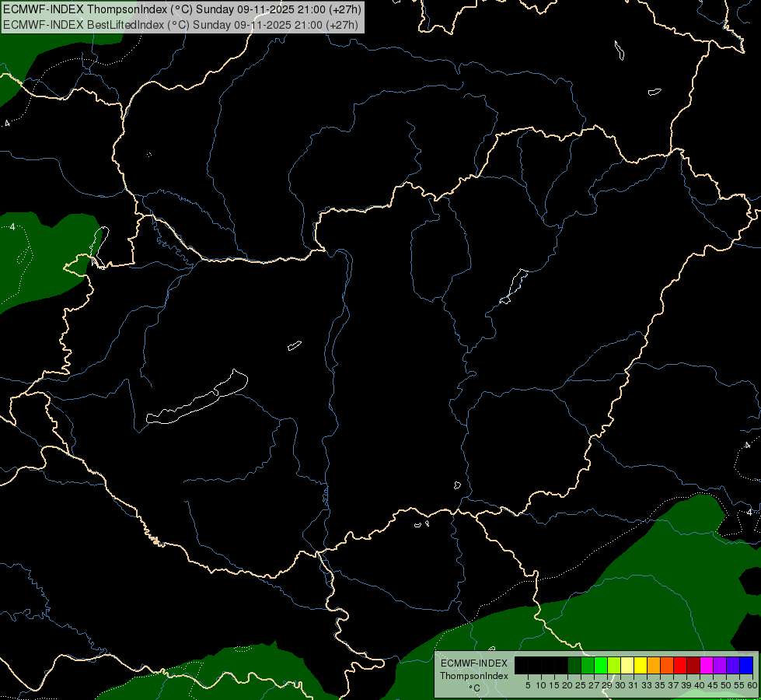761x700 pixels.
Task: Select the violet 50-55 legend swatch
Action: click(733, 665)
